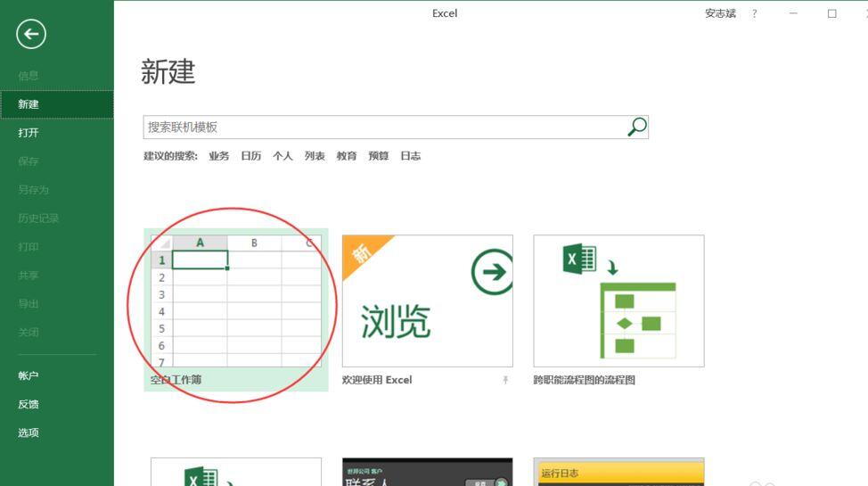The image size is (868, 486).
Task: Select 共享 in sidebar
Action: point(29,276)
